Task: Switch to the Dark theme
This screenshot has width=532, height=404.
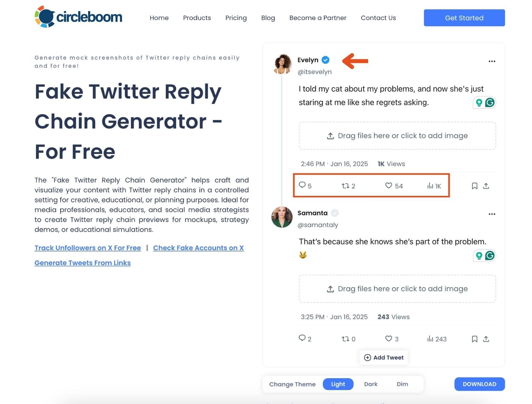Action: coord(371,384)
